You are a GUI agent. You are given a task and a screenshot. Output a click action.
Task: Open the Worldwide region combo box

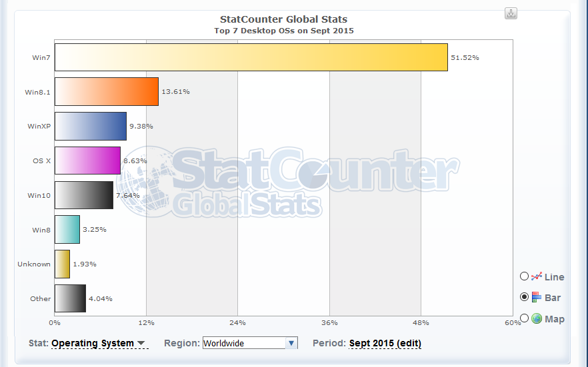point(250,343)
